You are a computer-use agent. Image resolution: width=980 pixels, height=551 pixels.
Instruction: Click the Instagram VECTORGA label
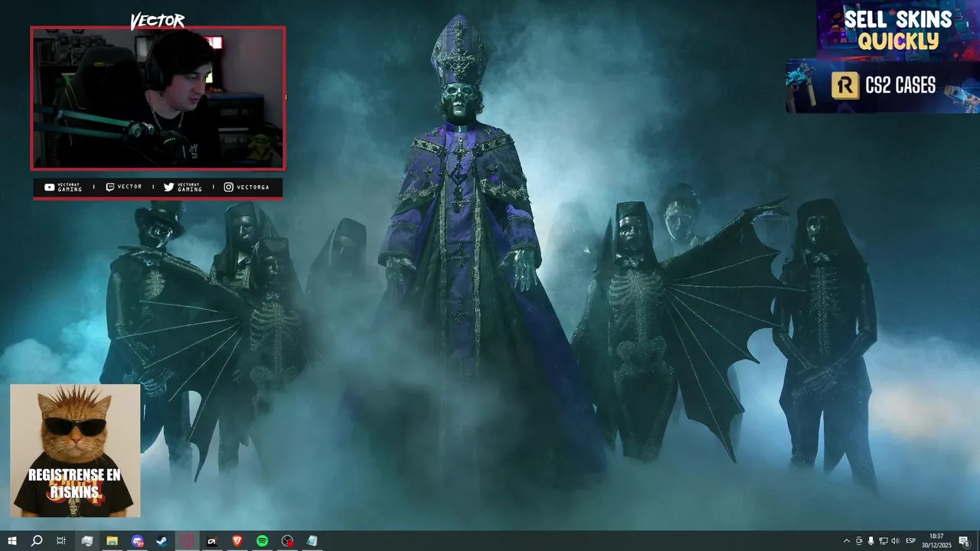click(x=247, y=187)
